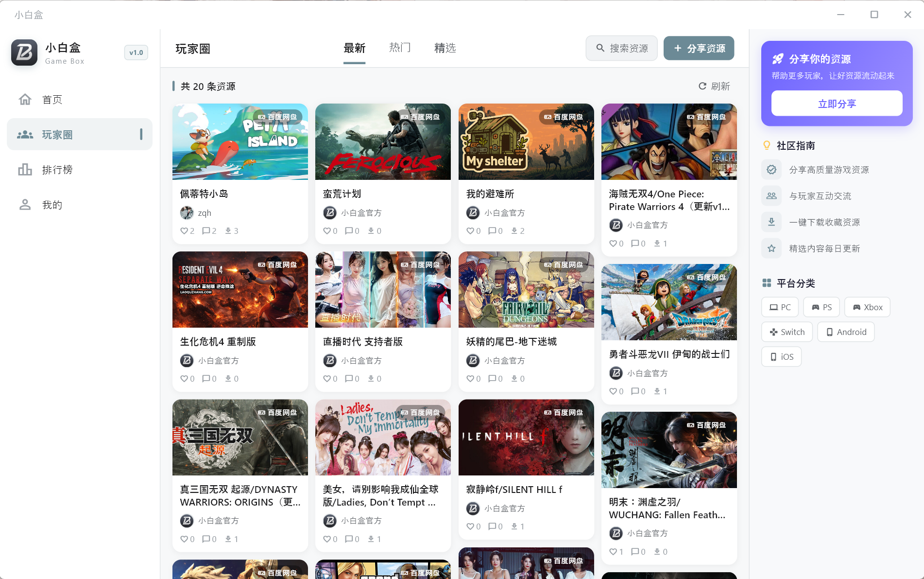Open comments on 蛮荒计划 via comment icon
The image size is (924, 579).
348,230
